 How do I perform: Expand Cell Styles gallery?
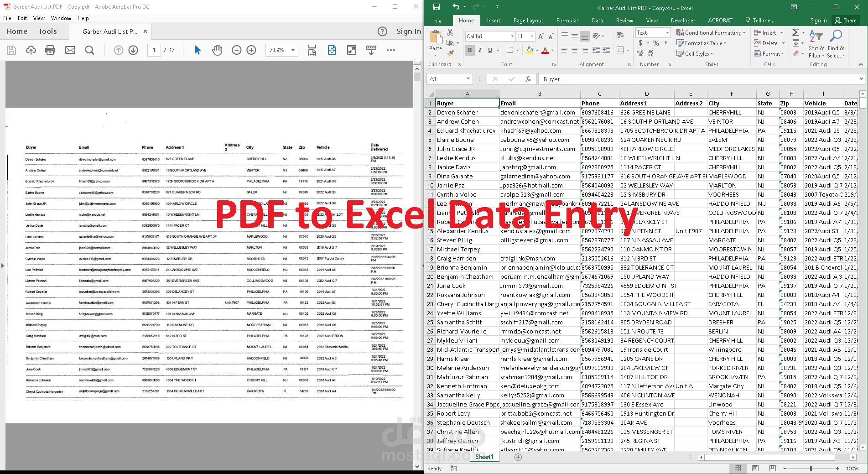pos(695,53)
